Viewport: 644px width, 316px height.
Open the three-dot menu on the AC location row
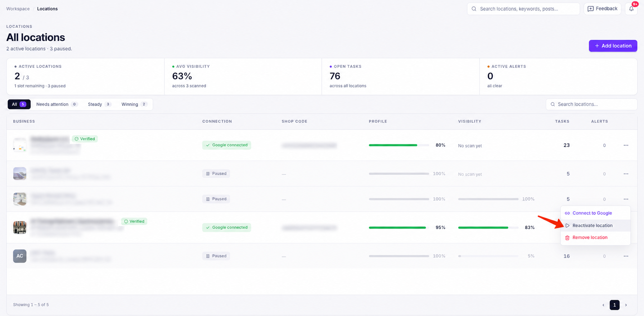(x=626, y=256)
